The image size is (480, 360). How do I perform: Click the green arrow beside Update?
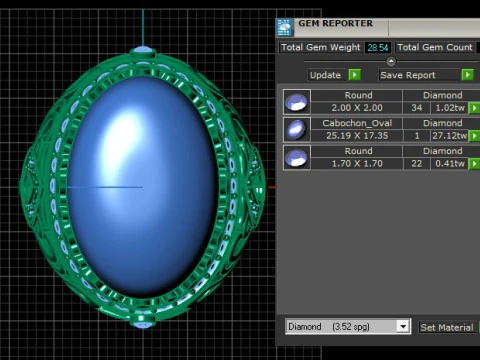354,75
